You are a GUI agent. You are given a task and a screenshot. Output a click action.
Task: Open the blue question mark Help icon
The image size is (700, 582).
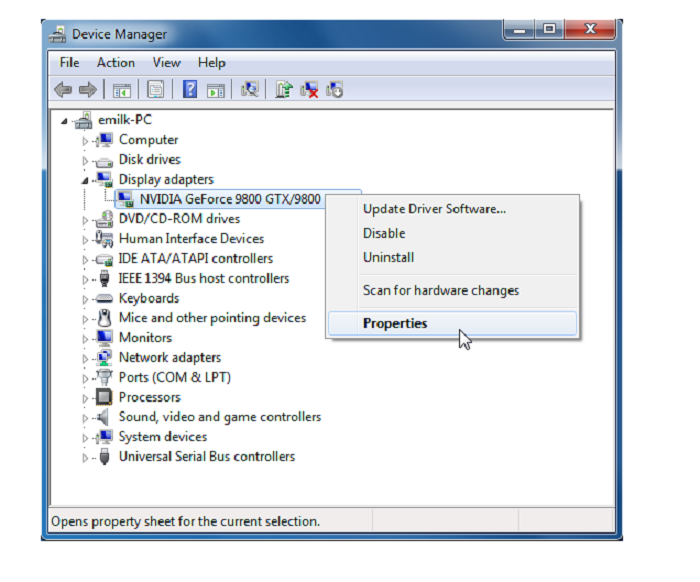(190, 89)
